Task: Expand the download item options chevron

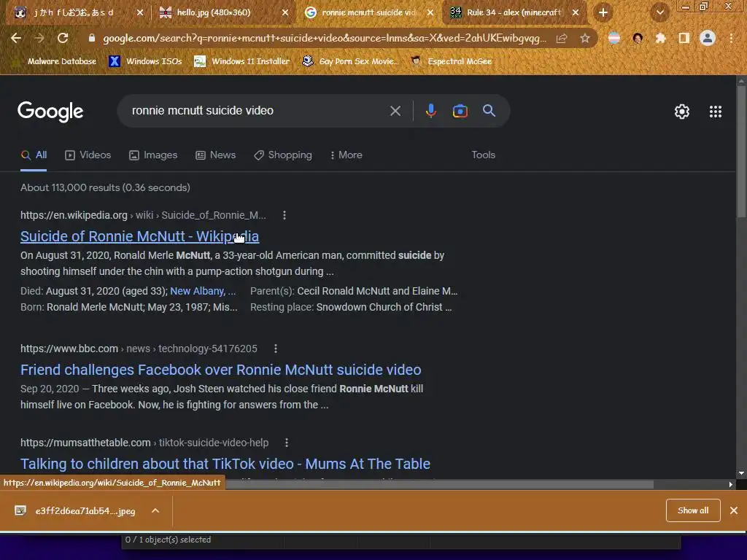Action: [x=155, y=510]
